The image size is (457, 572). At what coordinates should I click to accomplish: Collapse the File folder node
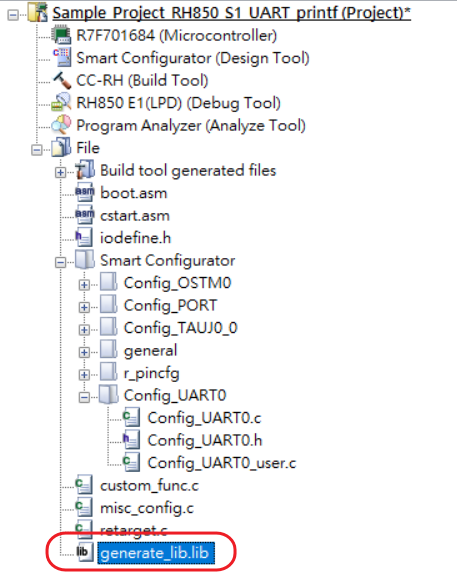pyautogui.click(x=36, y=150)
